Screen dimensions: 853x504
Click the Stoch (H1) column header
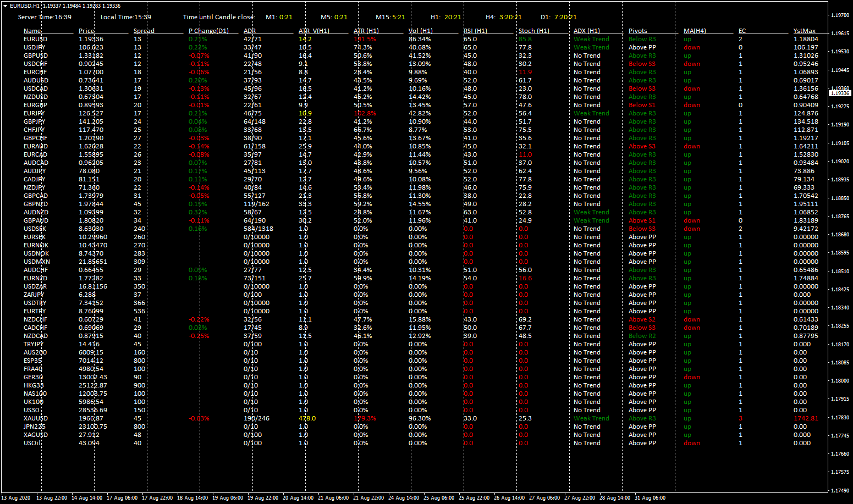pos(534,31)
